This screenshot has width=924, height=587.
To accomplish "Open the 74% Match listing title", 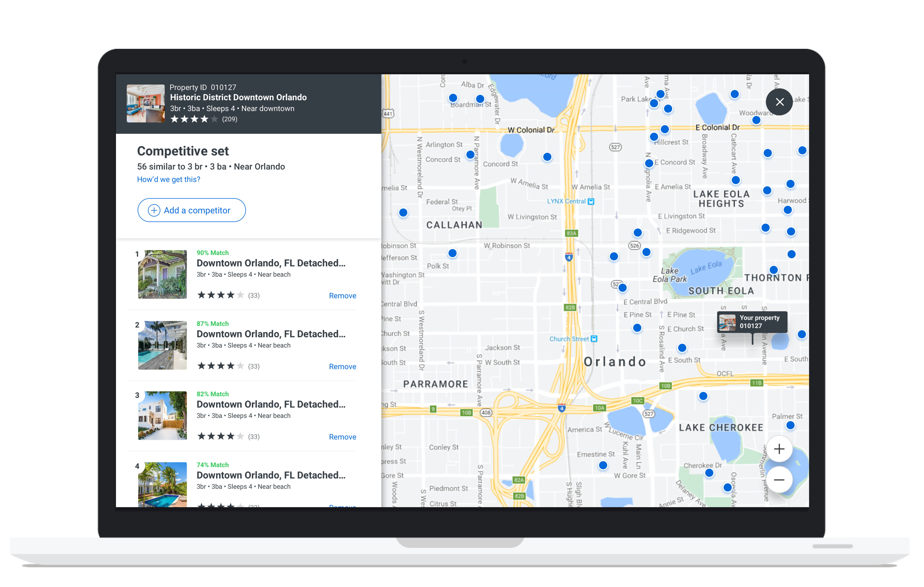I will pos(271,475).
